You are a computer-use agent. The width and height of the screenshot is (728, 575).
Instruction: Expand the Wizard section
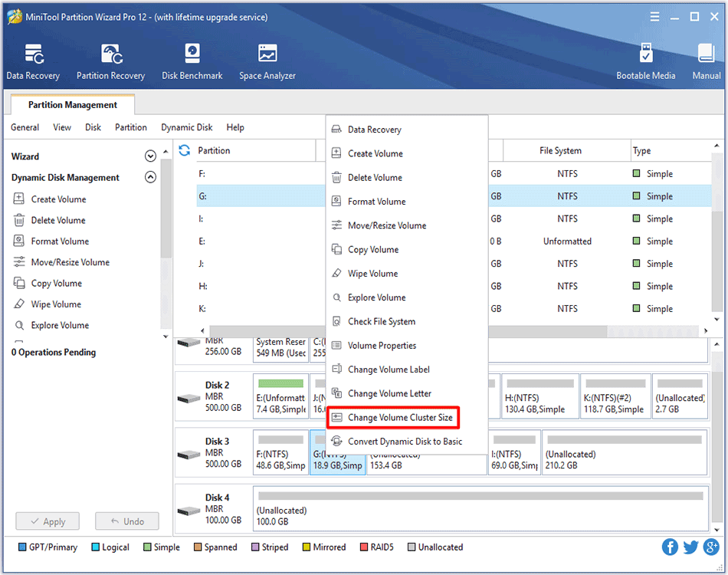[150, 156]
